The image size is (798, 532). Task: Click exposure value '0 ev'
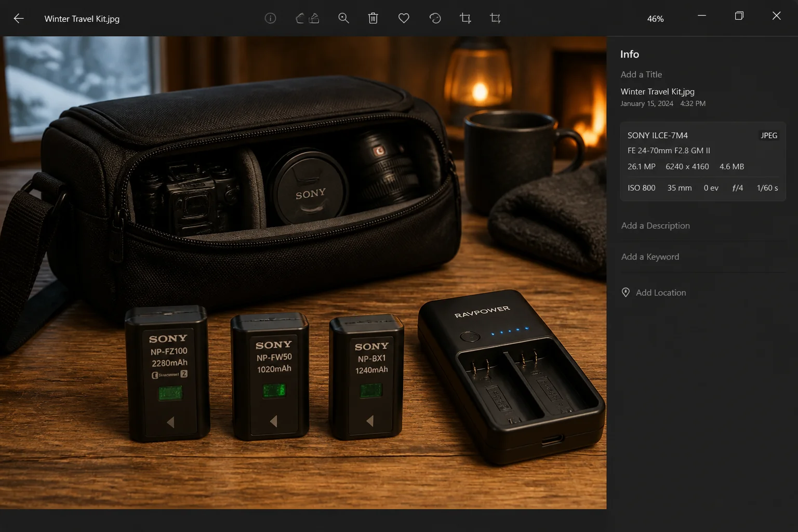pos(711,188)
